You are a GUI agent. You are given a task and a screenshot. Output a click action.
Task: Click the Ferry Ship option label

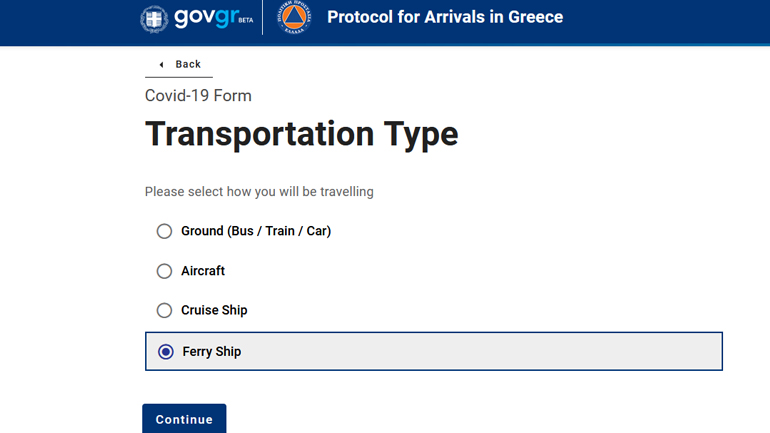click(x=212, y=352)
